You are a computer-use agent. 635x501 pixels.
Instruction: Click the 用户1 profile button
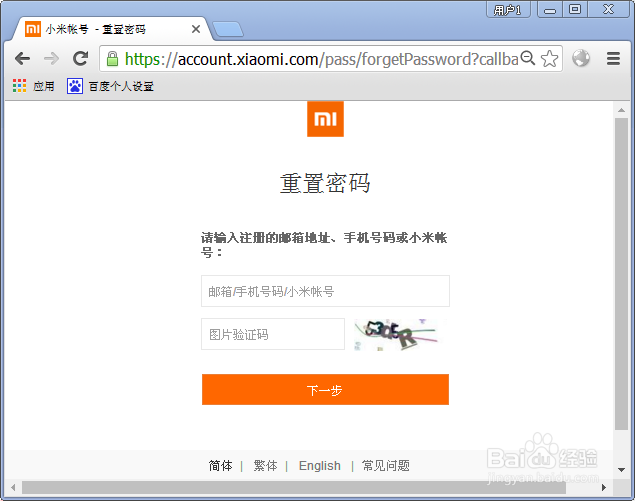tap(508, 9)
